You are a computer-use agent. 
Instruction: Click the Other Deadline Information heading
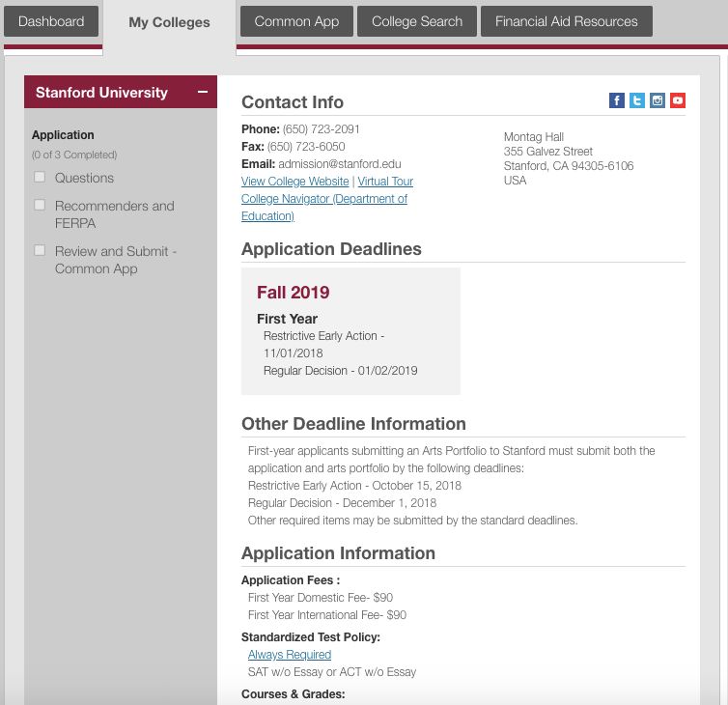click(353, 424)
